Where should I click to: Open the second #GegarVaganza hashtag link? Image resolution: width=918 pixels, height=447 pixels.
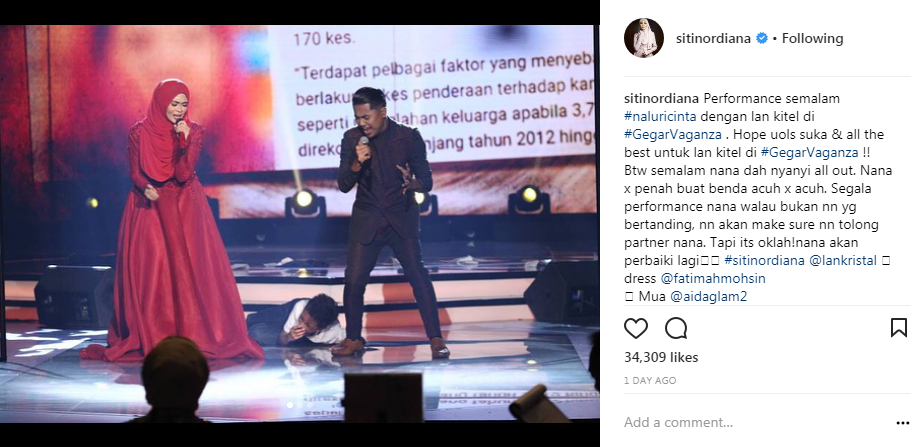click(810, 153)
